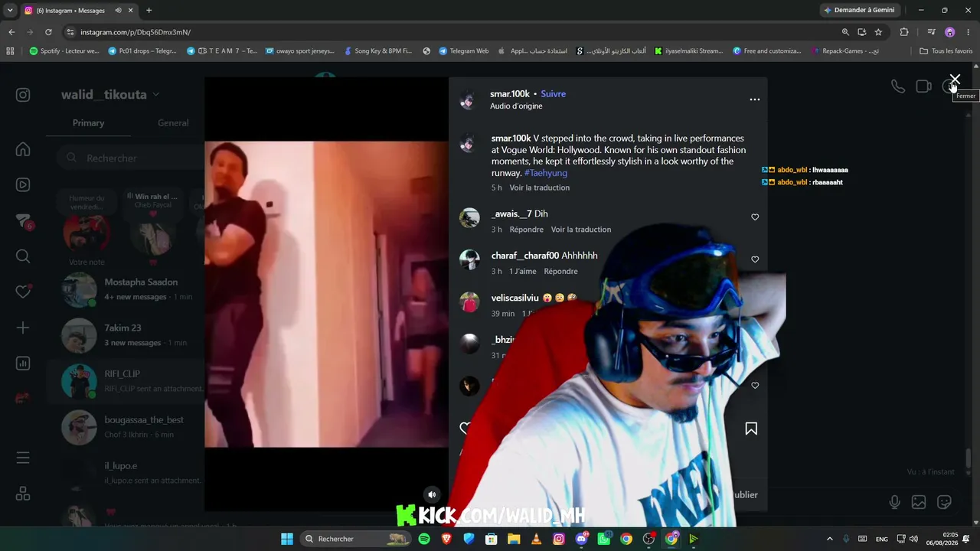Open the sticker picker in message box
This screenshot has width=980, height=551.
944,502
